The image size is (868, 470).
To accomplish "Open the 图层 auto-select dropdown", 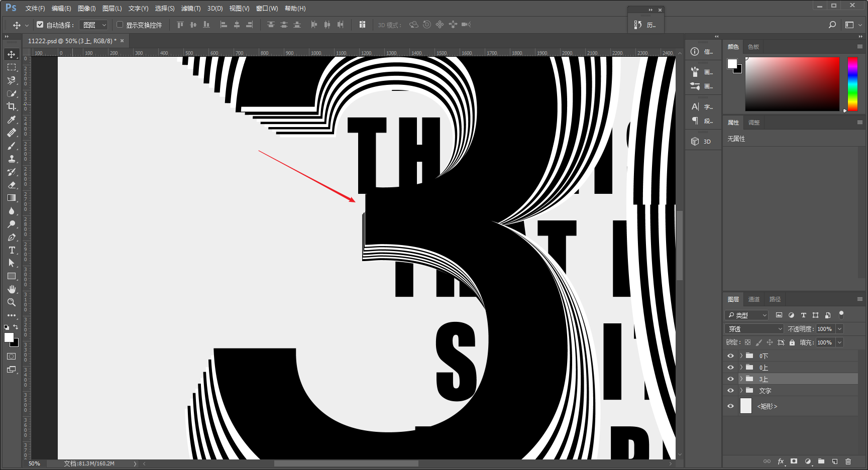I will tap(94, 25).
